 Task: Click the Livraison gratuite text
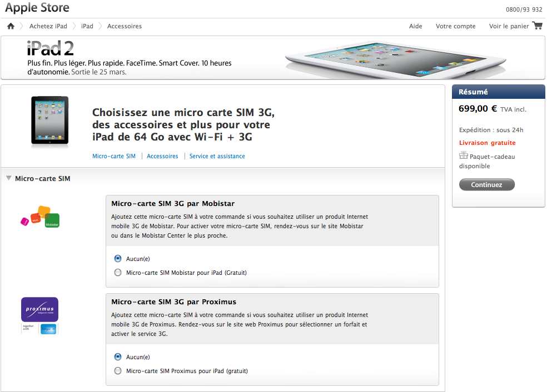(487, 143)
